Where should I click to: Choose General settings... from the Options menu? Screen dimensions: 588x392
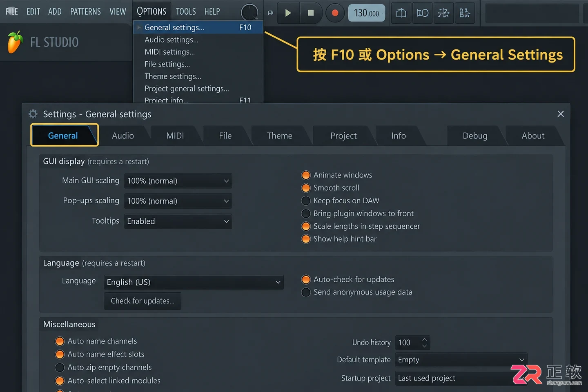pyautogui.click(x=198, y=27)
